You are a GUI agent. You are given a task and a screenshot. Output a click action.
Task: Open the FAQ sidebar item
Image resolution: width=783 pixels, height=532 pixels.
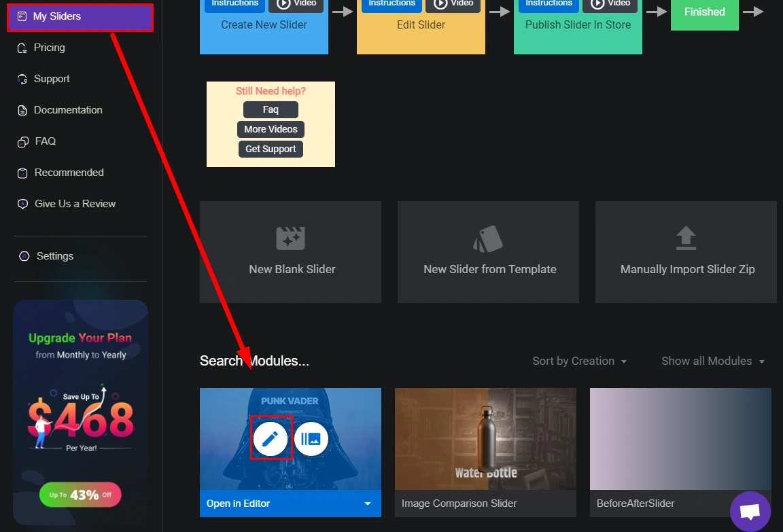click(x=45, y=141)
